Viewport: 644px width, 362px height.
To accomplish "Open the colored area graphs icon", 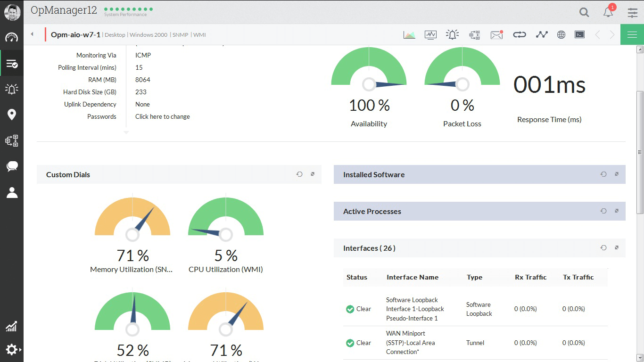I will point(409,35).
